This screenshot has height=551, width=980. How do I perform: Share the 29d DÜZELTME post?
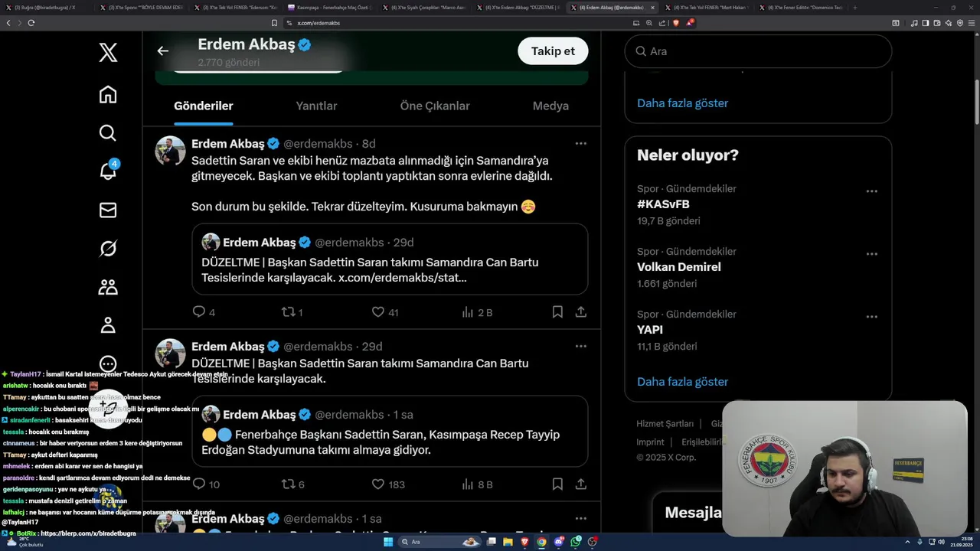pyautogui.click(x=581, y=484)
